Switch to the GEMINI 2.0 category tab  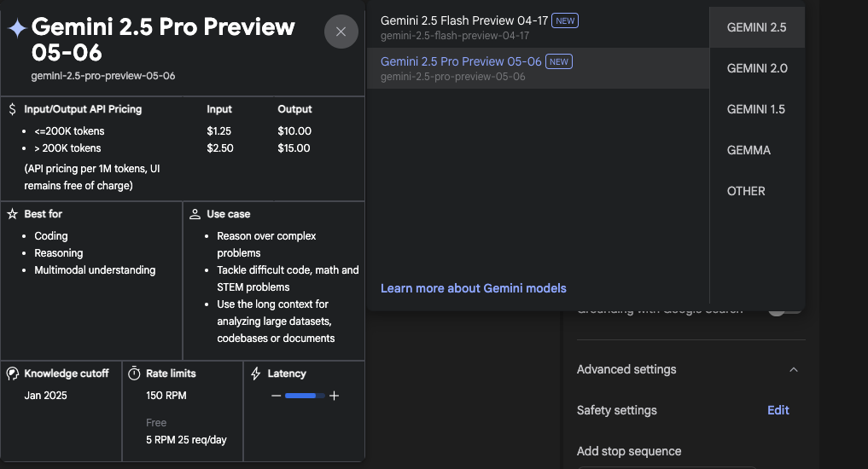757,68
